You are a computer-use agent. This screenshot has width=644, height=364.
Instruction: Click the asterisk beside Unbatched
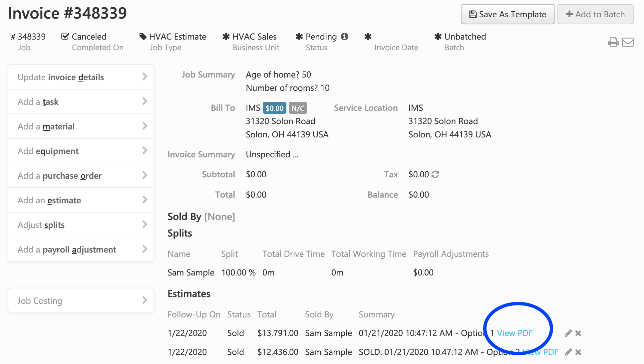point(438,36)
